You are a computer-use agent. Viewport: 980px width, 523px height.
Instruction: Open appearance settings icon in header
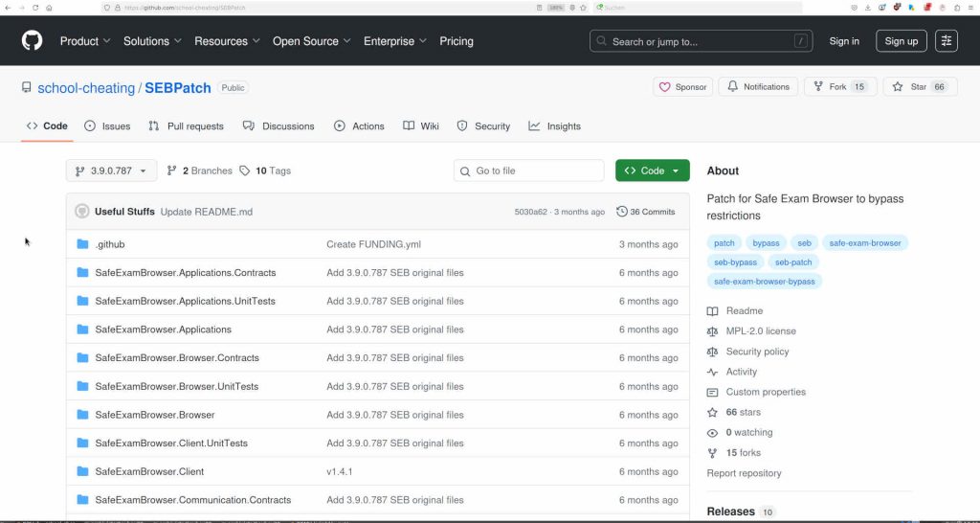click(x=947, y=41)
